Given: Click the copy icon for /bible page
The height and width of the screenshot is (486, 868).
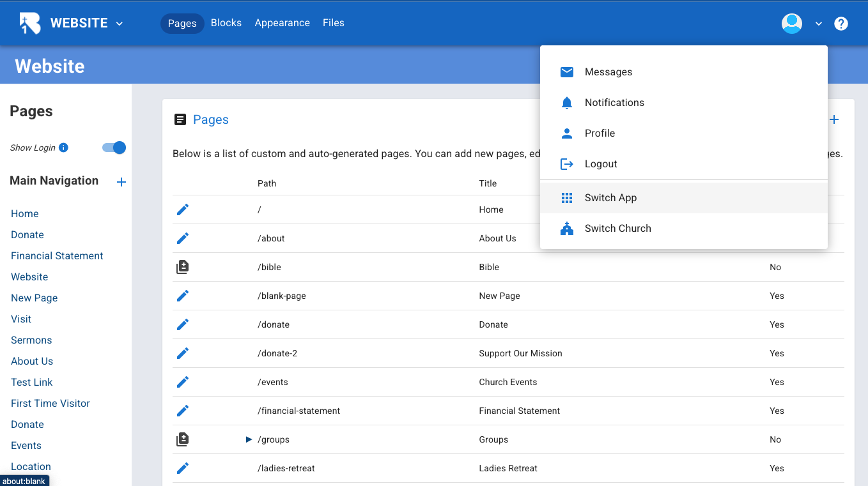Looking at the screenshot, I should [183, 267].
